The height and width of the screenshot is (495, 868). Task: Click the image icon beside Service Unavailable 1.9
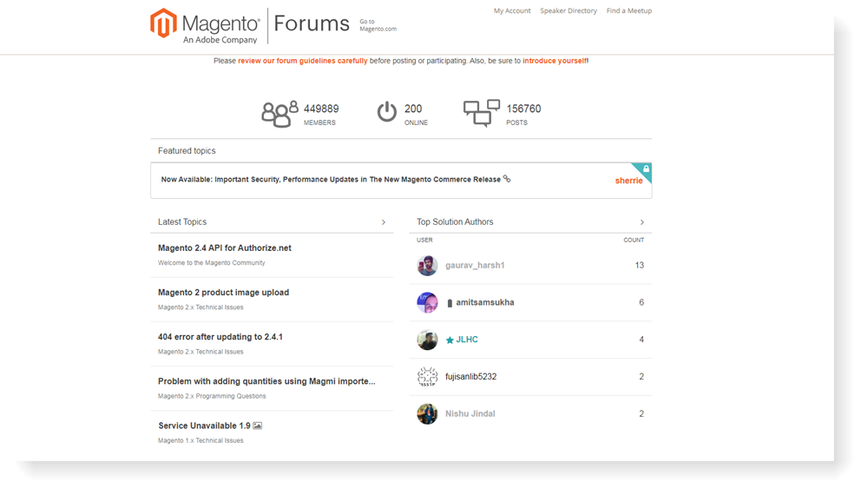(258, 426)
